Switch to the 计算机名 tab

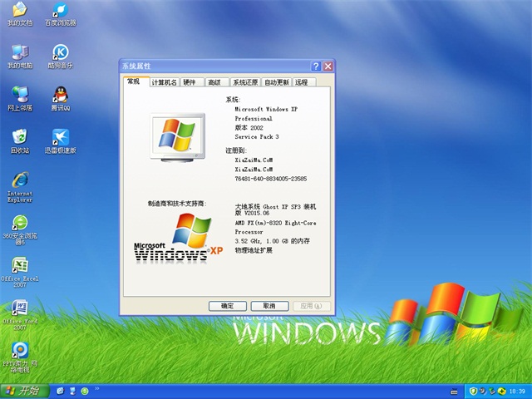point(164,82)
